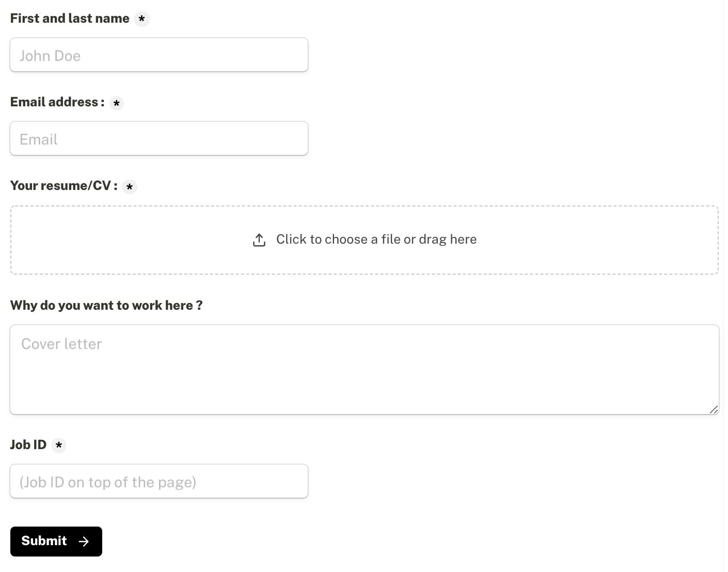Focus the Email address input
The width and height of the screenshot is (728, 572).
pyautogui.click(x=159, y=139)
